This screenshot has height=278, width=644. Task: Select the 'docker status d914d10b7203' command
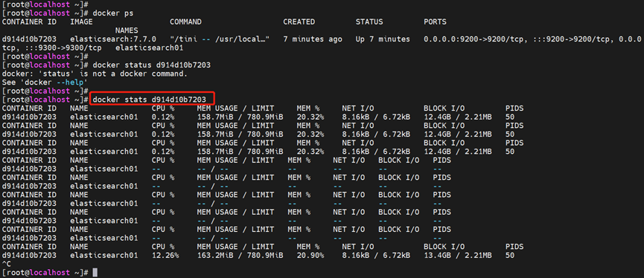pos(152,65)
